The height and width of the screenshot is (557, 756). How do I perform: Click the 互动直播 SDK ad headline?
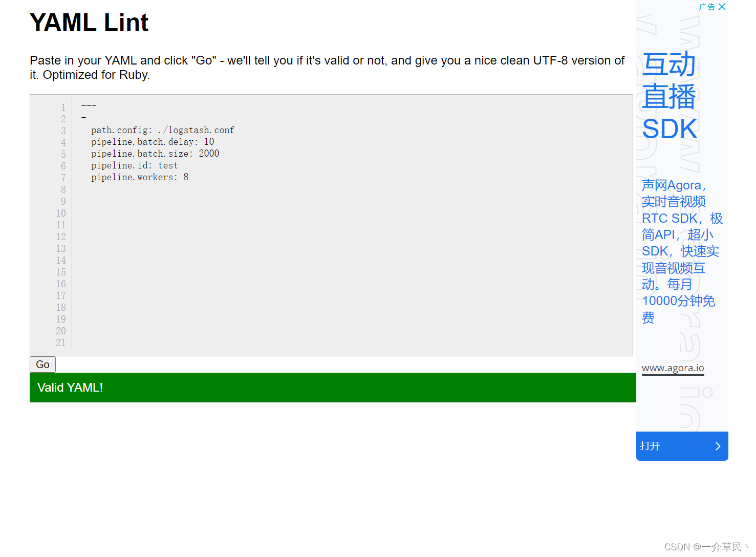[x=670, y=96]
